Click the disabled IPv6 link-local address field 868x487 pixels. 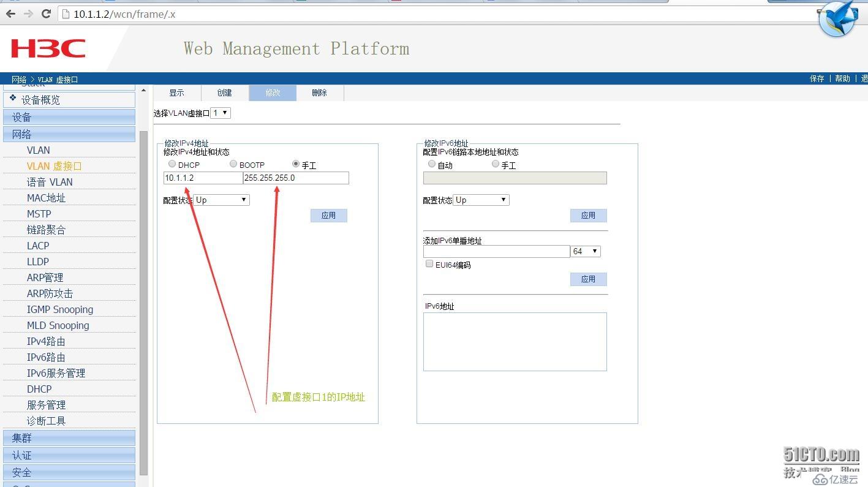[x=515, y=178]
